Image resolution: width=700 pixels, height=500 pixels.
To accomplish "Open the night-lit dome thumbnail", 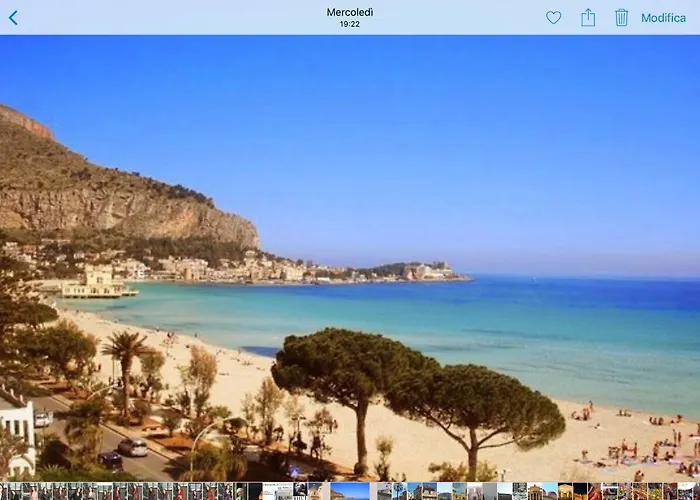I will pyautogui.click(x=565, y=491).
